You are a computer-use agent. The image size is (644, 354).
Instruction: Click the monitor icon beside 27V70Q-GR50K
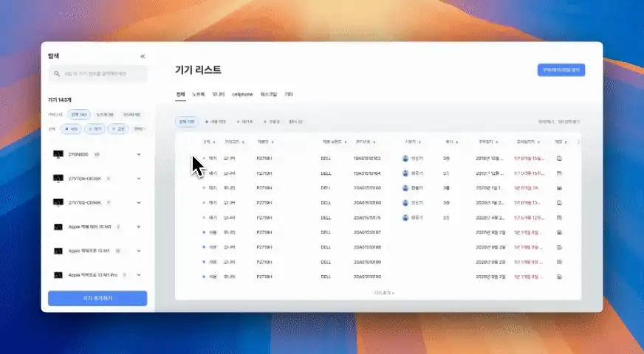point(58,203)
